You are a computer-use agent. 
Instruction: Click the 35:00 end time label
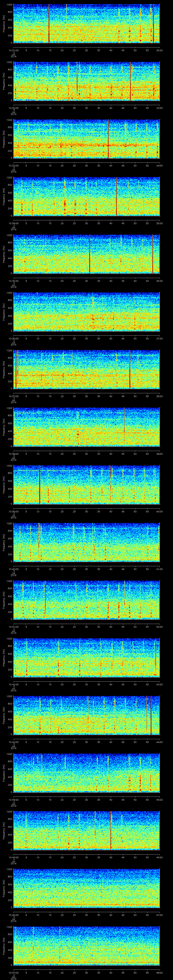[160, 223]
